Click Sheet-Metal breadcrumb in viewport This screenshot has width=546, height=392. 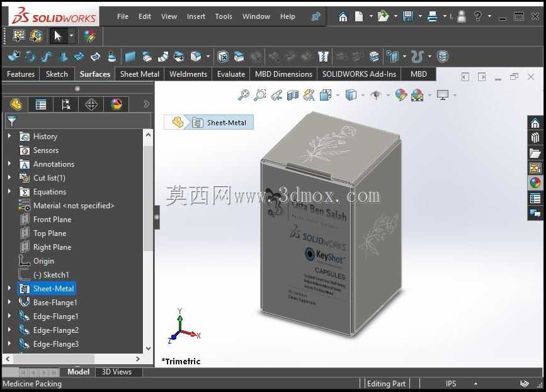222,123
